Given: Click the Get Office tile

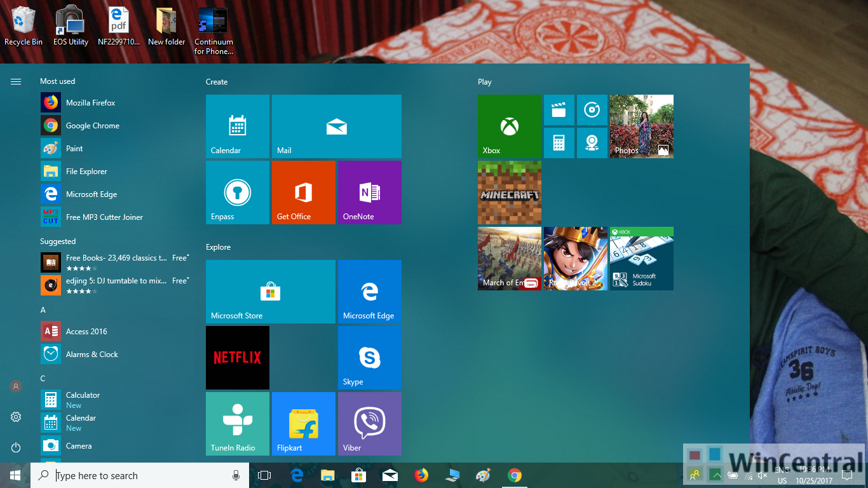Looking at the screenshot, I should coord(304,193).
